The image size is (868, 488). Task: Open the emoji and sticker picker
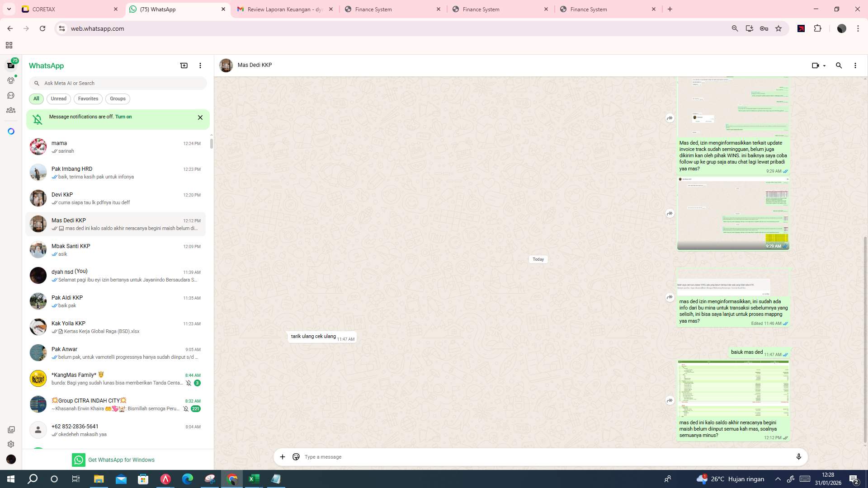[296, 457]
